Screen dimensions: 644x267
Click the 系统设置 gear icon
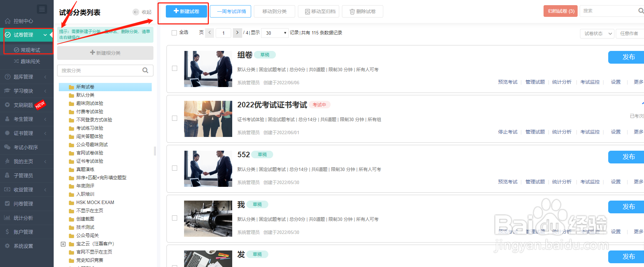tap(7, 246)
